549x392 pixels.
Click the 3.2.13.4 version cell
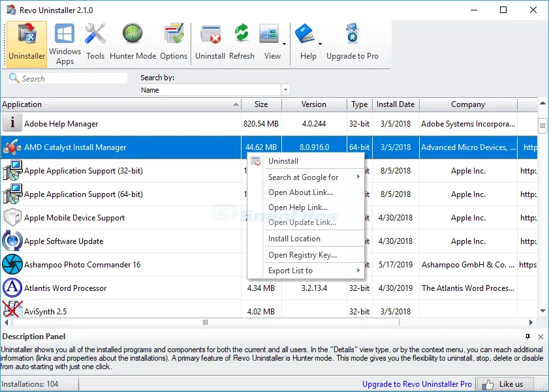[315, 288]
